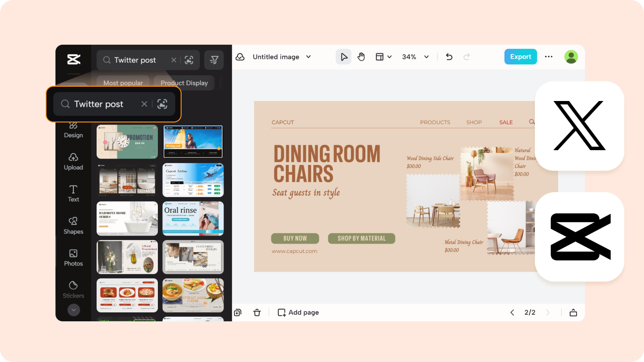
Task: Choose the Harmony Home Series template
Action: pos(127,219)
